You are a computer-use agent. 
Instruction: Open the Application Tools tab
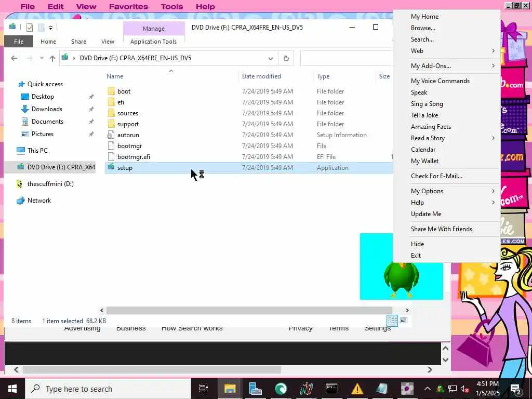153,42
